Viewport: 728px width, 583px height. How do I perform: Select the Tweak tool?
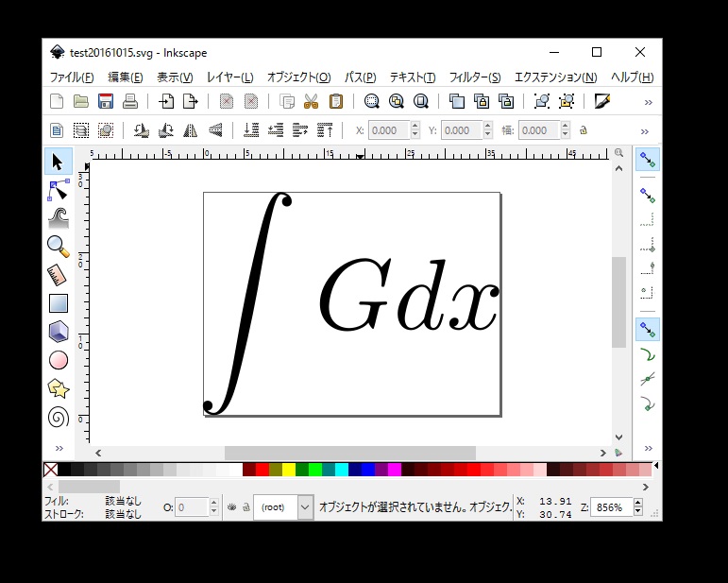tap(58, 218)
